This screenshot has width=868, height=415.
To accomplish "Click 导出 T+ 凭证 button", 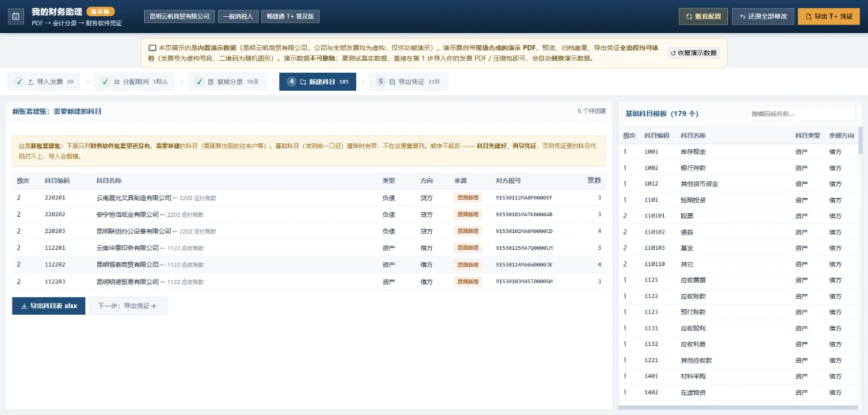I will (x=828, y=16).
